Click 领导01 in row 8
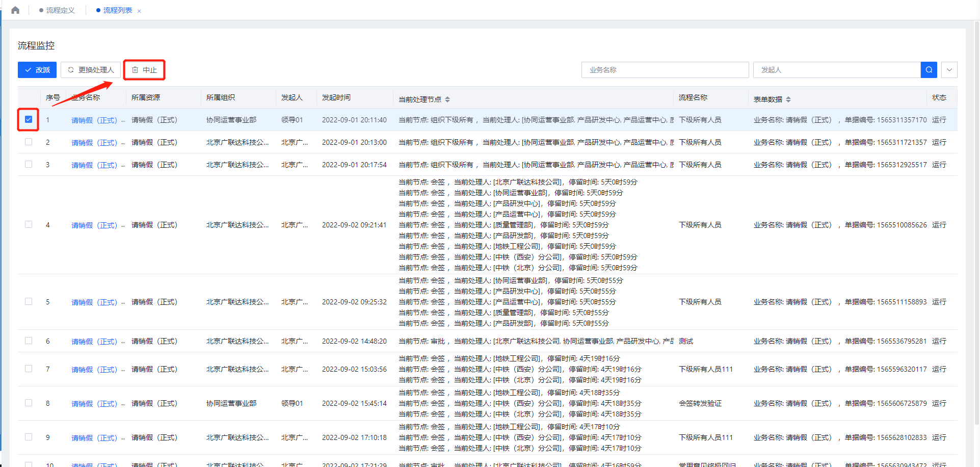 292,403
